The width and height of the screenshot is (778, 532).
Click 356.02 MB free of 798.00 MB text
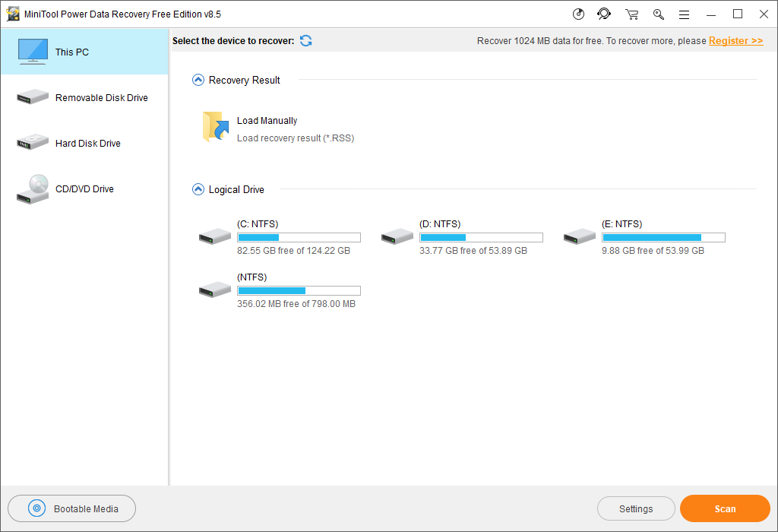pos(296,304)
